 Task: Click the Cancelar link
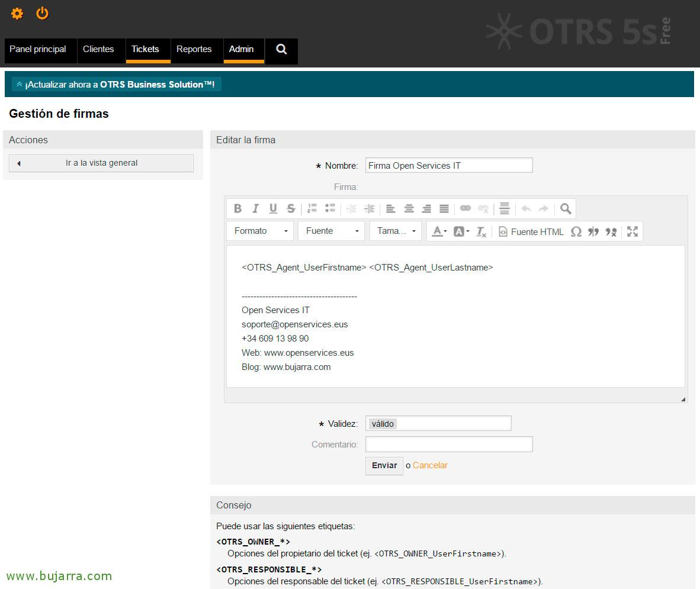(x=430, y=465)
